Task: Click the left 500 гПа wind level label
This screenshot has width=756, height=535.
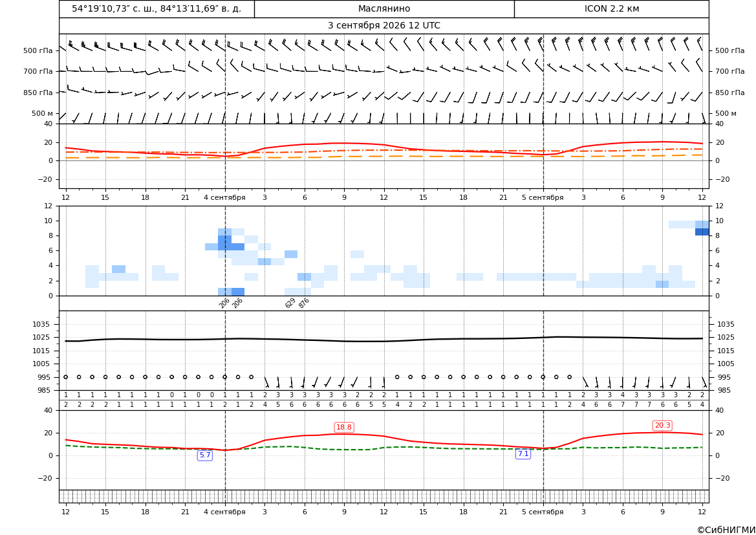Action: [38, 50]
